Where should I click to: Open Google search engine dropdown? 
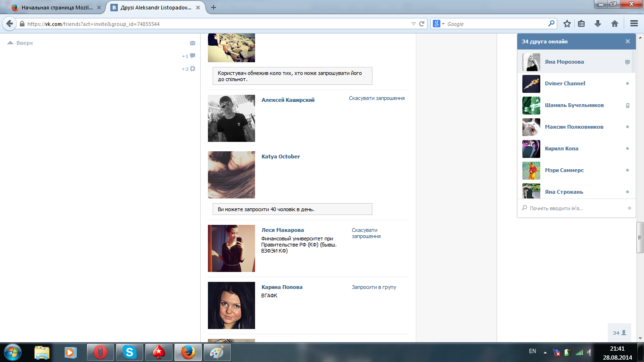pos(439,24)
